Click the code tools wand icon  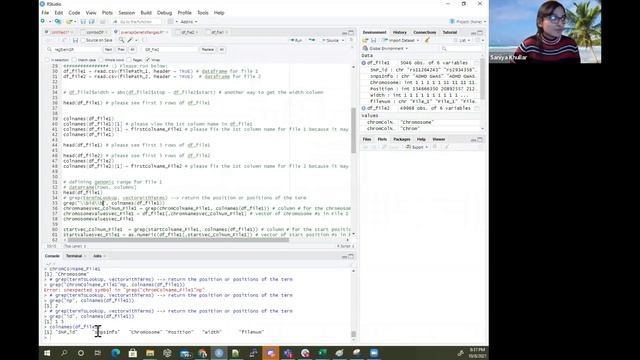click(x=130, y=40)
